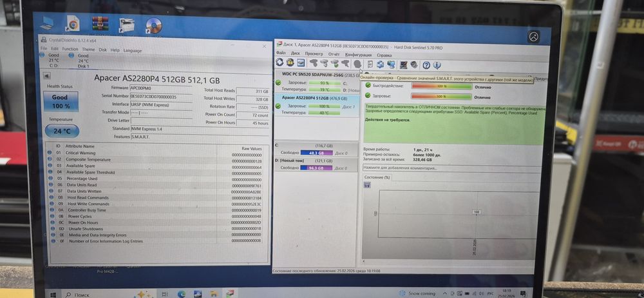Select the Composite Temperature attribute row
Viewport: 644px width, 298px height.
[155, 160]
